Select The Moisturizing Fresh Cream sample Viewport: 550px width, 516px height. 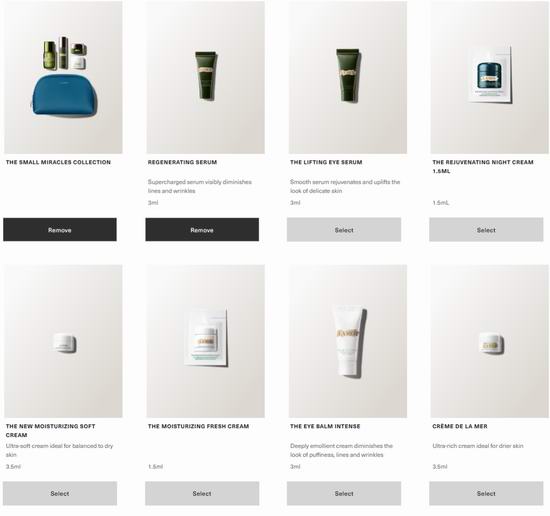coord(202,493)
